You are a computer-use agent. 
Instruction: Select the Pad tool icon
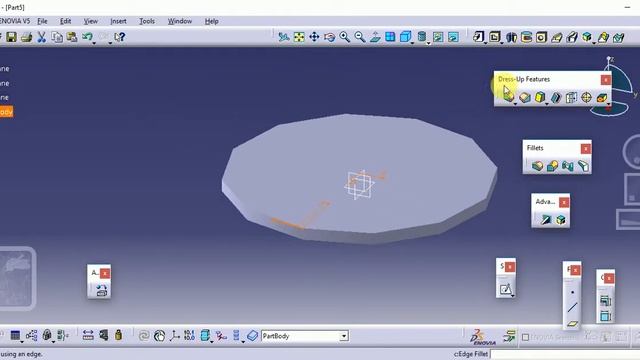click(x=478, y=37)
